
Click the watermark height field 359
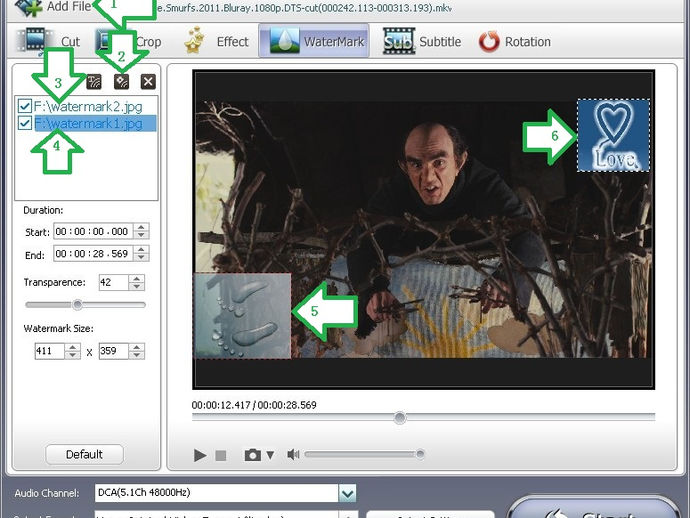pos(114,351)
